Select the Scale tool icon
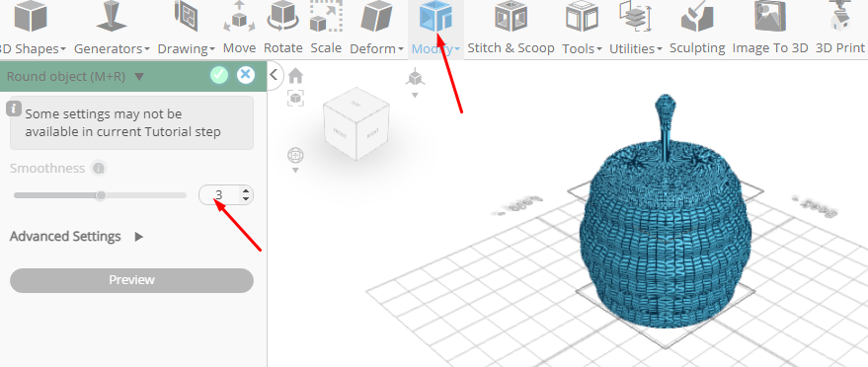This screenshot has height=367, width=868. (x=326, y=17)
